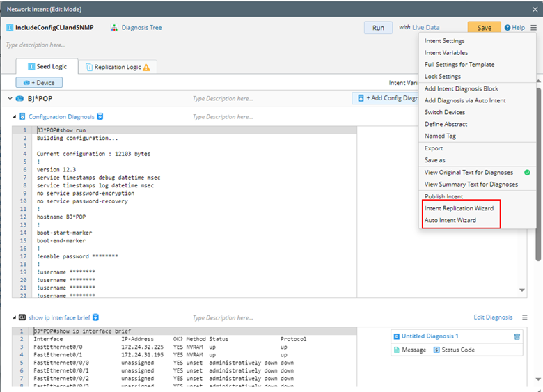Open the Configuration Diagnosis title link
The width and height of the screenshot is (543, 392).
click(61, 117)
